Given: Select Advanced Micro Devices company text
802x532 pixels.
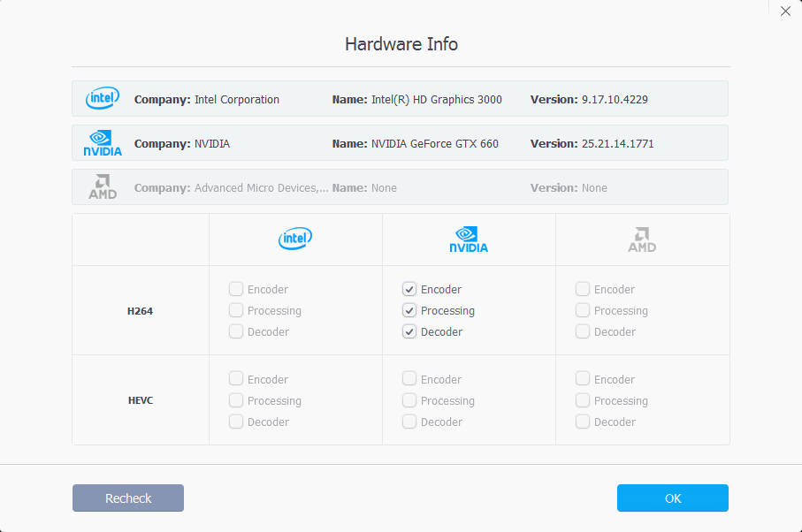Looking at the screenshot, I should pyautogui.click(x=262, y=188).
